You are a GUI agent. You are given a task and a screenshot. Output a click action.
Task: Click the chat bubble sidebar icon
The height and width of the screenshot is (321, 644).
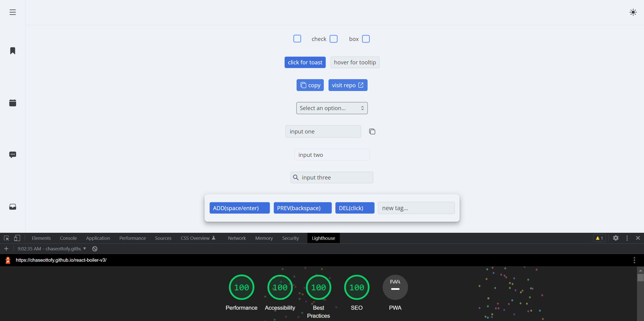coord(13,155)
